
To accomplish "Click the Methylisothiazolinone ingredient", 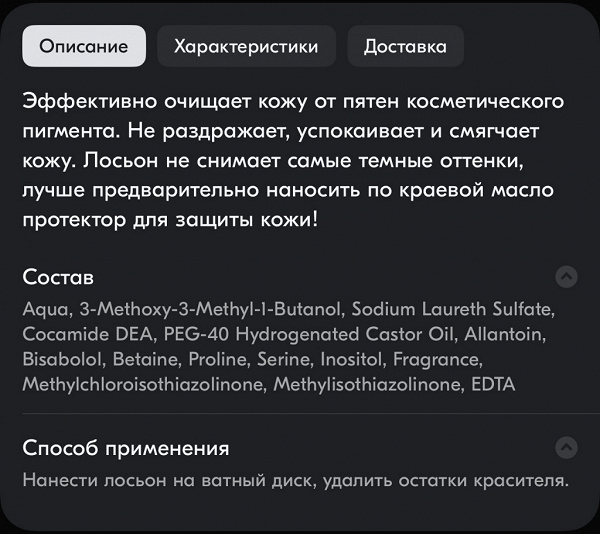I will pos(367,384).
